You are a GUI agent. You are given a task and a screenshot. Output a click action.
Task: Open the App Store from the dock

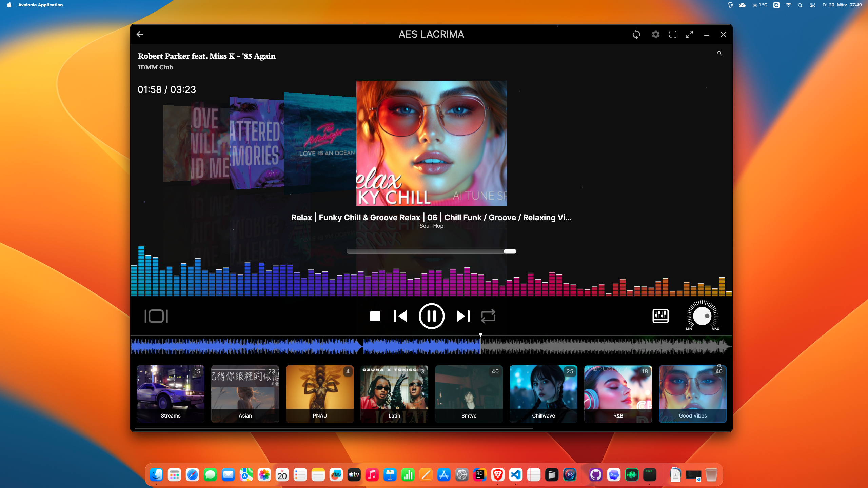click(444, 475)
